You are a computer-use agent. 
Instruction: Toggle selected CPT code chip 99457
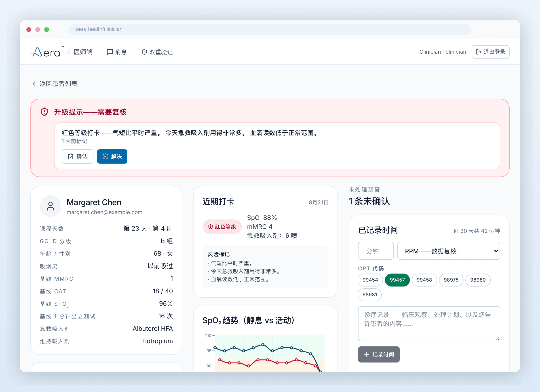pos(397,280)
